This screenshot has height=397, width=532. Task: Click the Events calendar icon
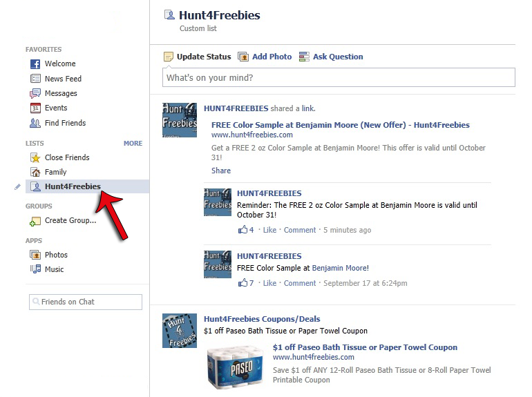click(35, 108)
